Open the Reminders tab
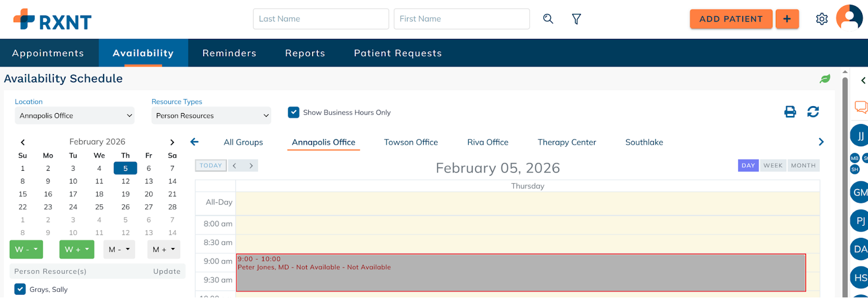The width and height of the screenshot is (868, 299). tap(229, 53)
